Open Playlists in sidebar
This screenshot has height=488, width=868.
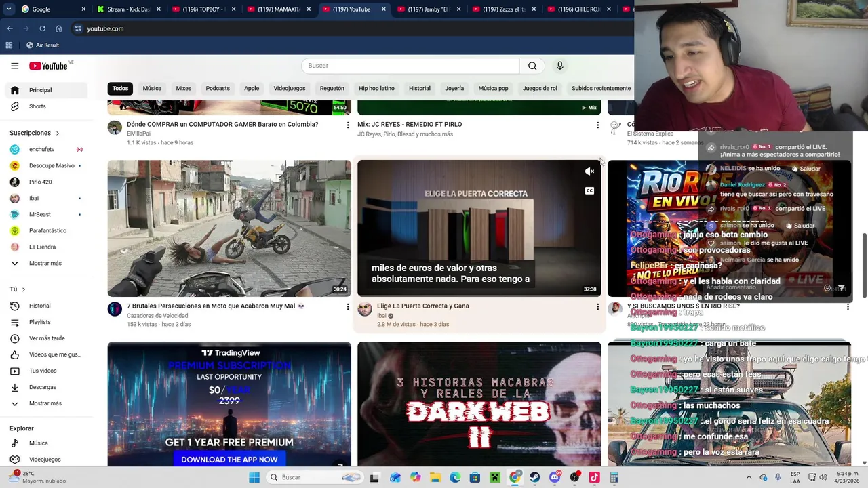pyautogui.click(x=46, y=322)
